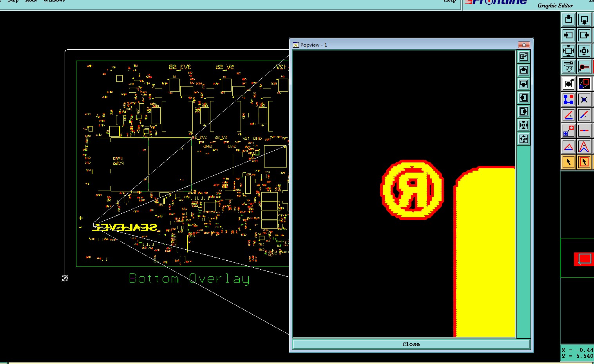Click Popview inward diagonal arrows zoom icon
This screenshot has width=594, height=364.
(x=523, y=125)
